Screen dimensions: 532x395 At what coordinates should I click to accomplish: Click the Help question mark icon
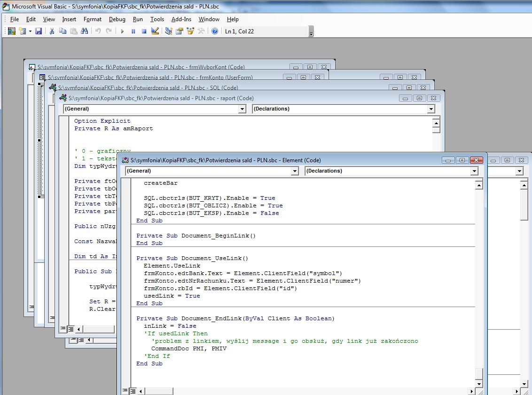tap(215, 31)
